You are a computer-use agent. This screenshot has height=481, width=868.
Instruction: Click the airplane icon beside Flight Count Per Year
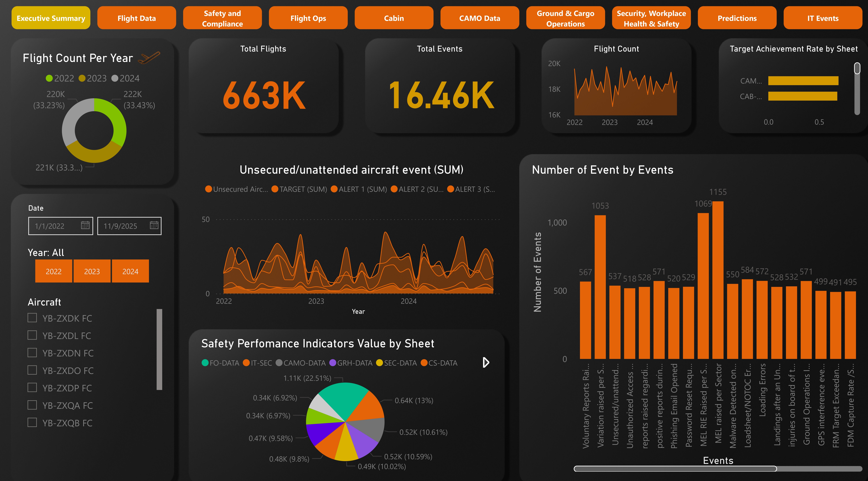pos(149,58)
